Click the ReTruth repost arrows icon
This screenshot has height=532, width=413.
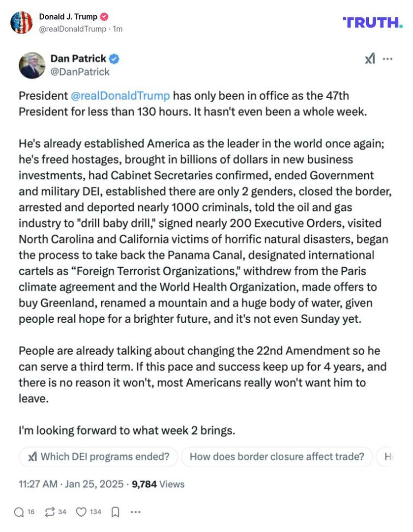tap(50, 512)
